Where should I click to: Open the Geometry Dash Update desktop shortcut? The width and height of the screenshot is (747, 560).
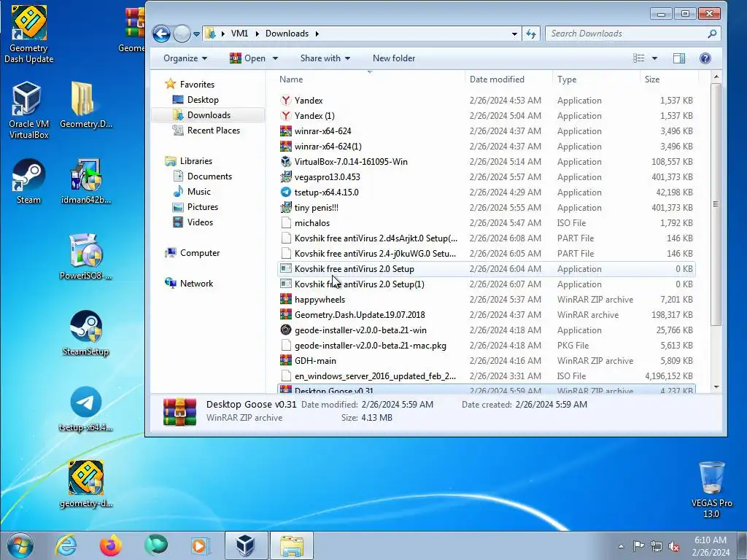(28, 34)
